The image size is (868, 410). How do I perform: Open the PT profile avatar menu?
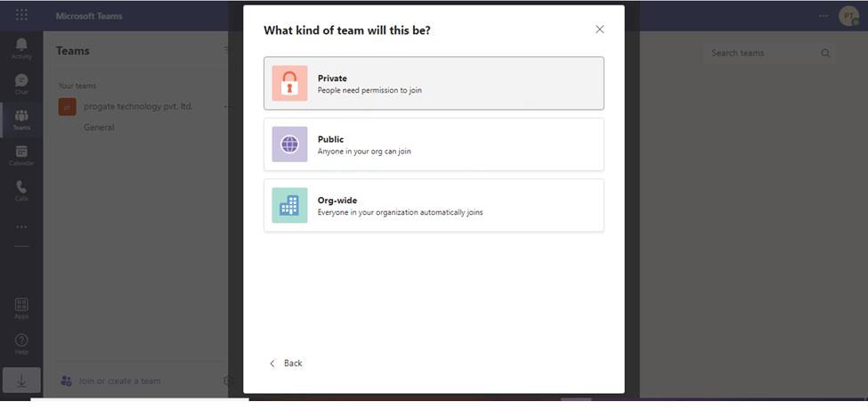(x=848, y=15)
